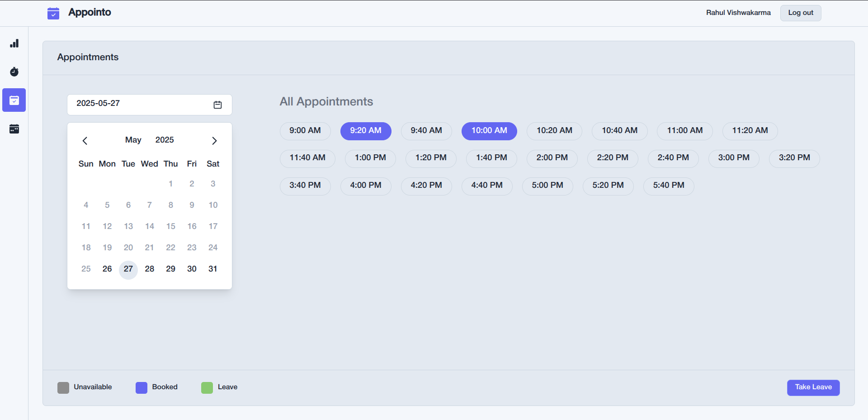Toggle the booked 9:20 AM slot

click(366, 131)
